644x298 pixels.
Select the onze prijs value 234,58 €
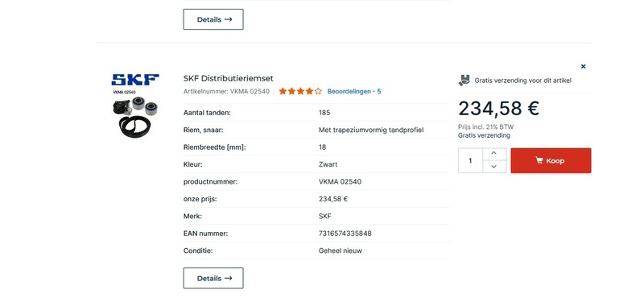point(333,199)
